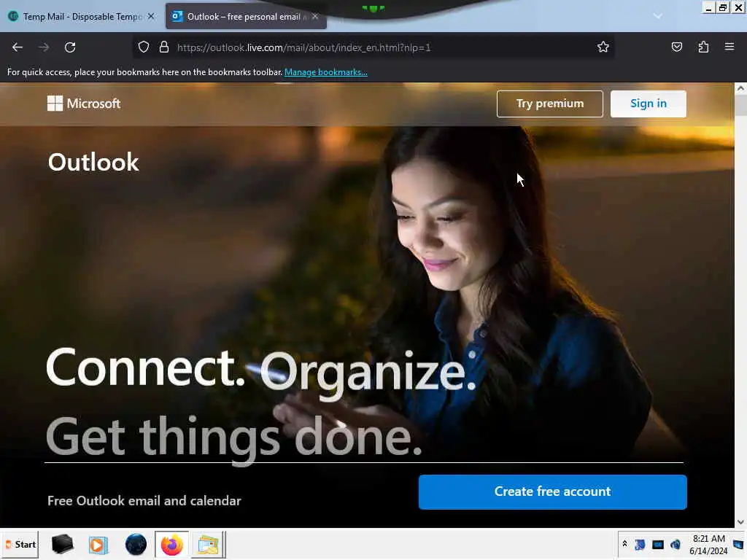The image size is (747, 560).
Task: Open the taskbar clock and date
Action: coord(709,545)
